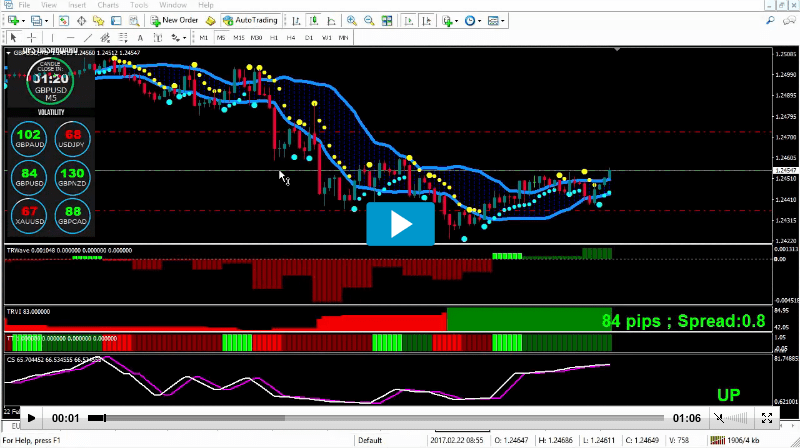The height and width of the screenshot is (448, 800).
Task: Switch timeframe to W1
Action: pos(327,37)
